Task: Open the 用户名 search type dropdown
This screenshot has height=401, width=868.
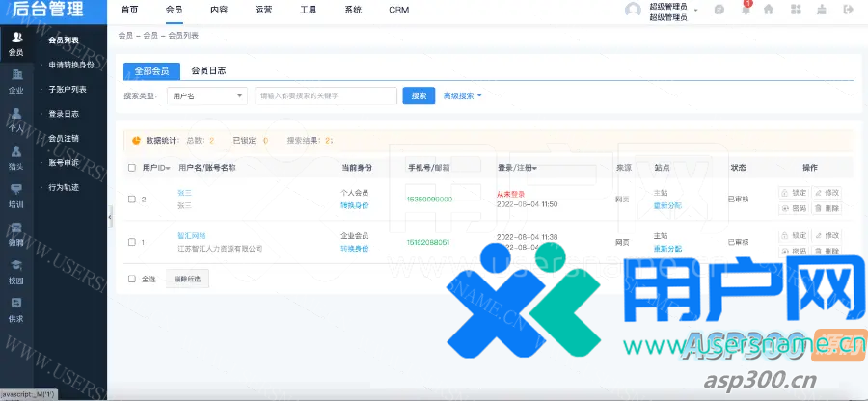Action: click(206, 95)
